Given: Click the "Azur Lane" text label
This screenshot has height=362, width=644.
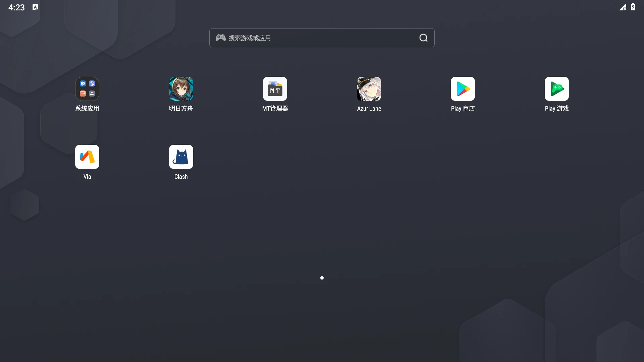Looking at the screenshot, I should [x=369, y=109].
